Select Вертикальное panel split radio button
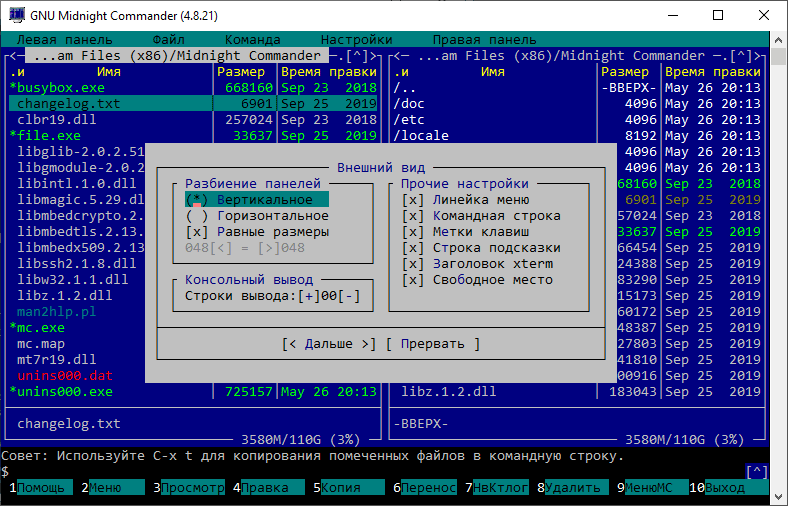 [x=257, y=199]
